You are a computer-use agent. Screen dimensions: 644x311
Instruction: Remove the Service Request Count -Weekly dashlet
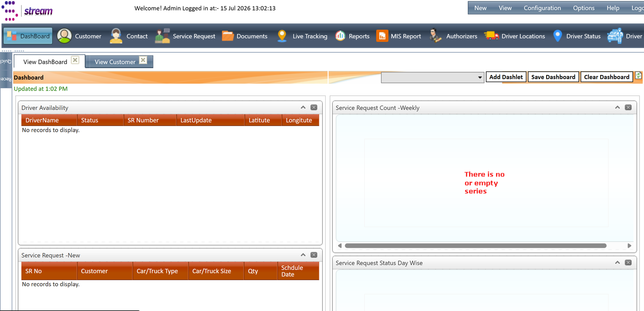(628, 108)
